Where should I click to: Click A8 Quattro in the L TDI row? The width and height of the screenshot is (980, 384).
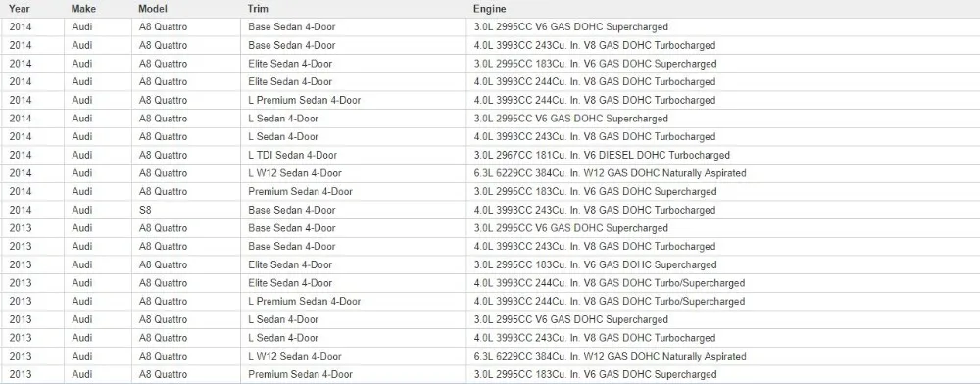click(x=163, y=155)
